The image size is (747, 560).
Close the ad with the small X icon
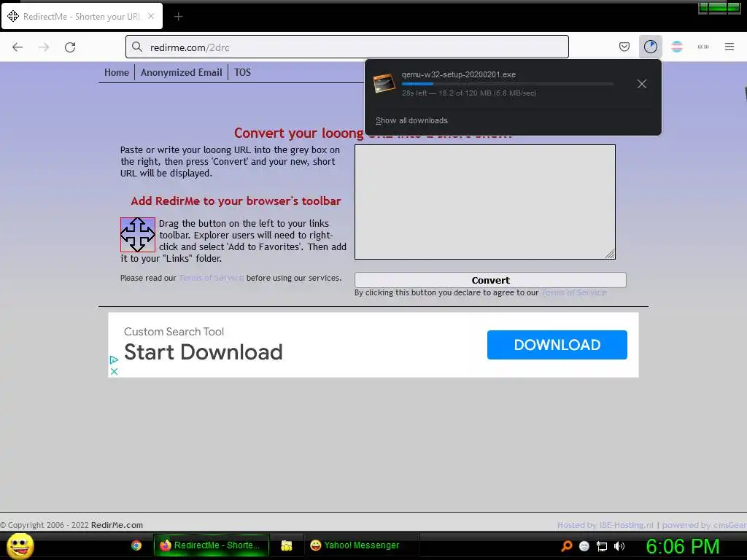[114, 371]
